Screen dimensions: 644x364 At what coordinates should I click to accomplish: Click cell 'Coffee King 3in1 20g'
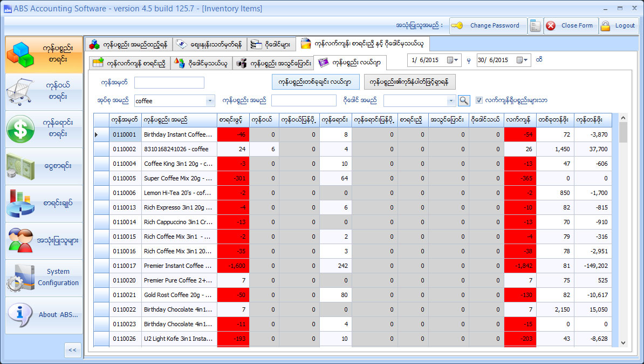180,164
